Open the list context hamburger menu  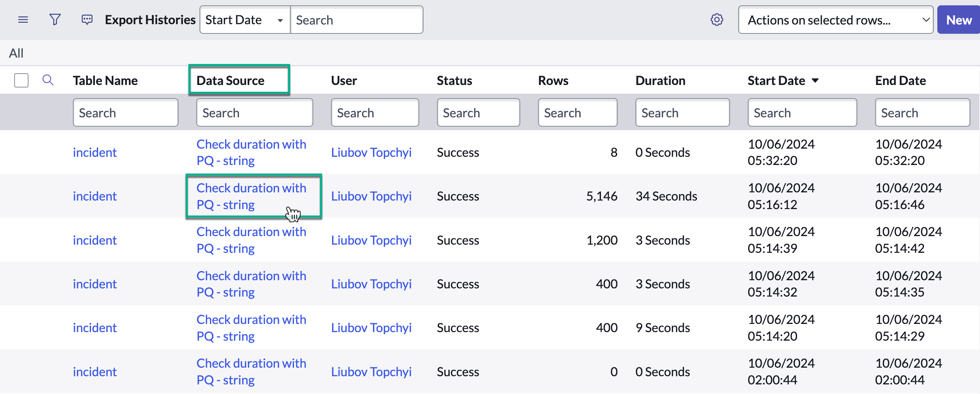point(23,20)
